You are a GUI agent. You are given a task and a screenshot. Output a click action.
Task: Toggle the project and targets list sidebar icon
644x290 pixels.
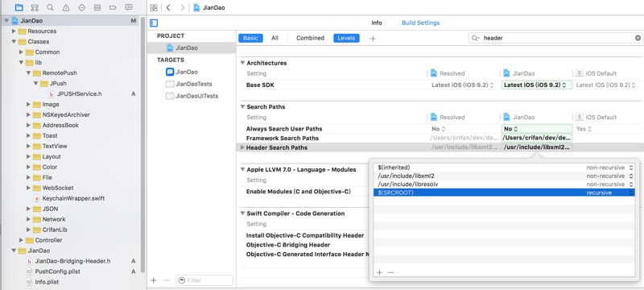(154, 23)
